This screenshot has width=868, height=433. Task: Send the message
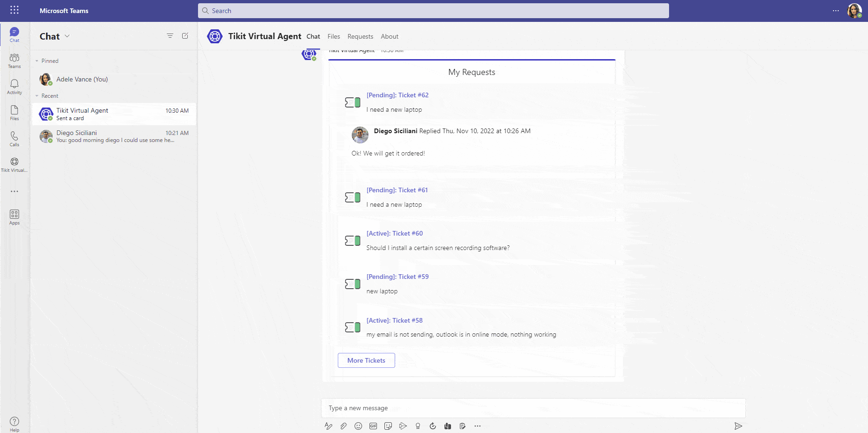(x=738, y=426)
